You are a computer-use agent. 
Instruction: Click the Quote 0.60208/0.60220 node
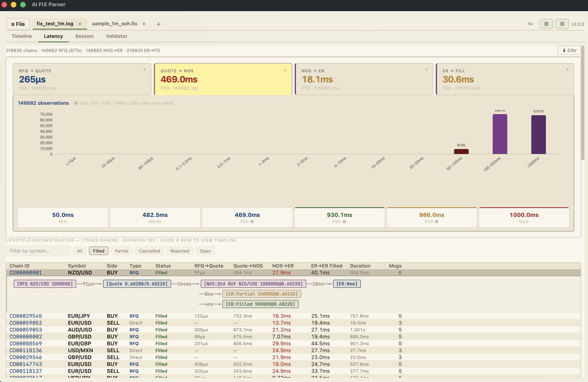137,284
